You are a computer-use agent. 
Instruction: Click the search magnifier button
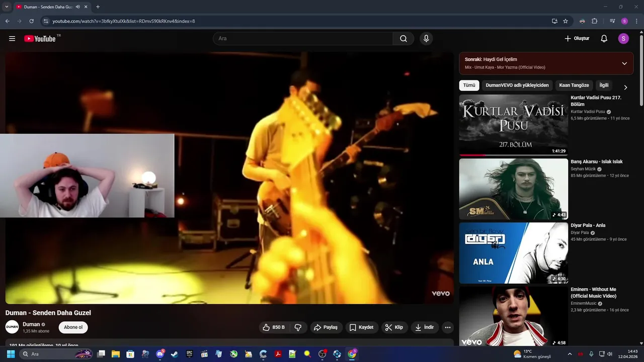404,39
